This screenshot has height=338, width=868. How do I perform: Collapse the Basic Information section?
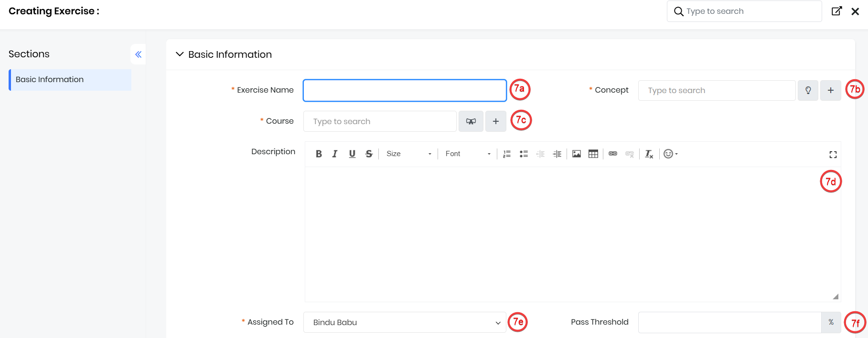point(180,54)
